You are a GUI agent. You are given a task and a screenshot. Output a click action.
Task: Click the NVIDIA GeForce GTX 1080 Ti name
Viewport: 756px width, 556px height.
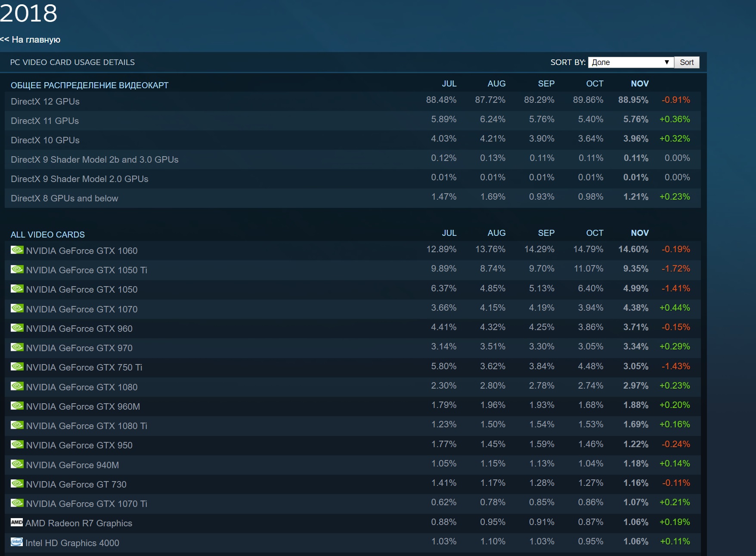coord(87,426)
